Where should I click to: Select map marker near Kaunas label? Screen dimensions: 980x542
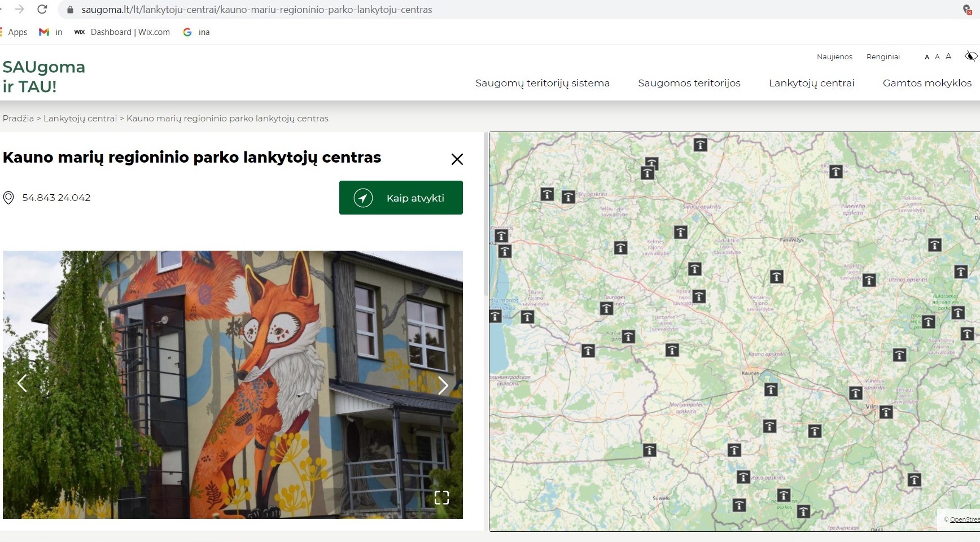coord(771,390)
